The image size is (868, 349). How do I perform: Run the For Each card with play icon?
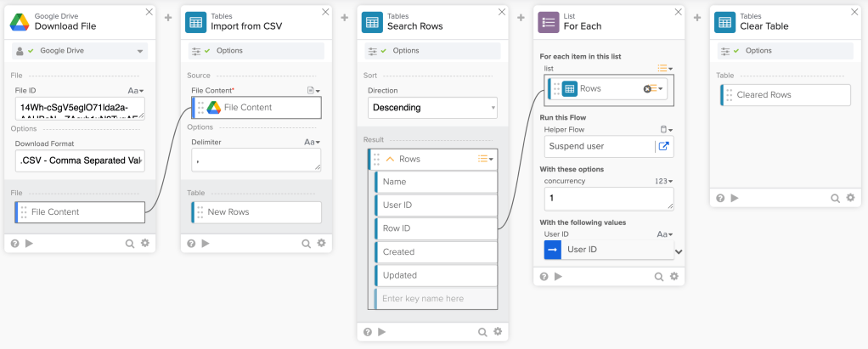559,276
